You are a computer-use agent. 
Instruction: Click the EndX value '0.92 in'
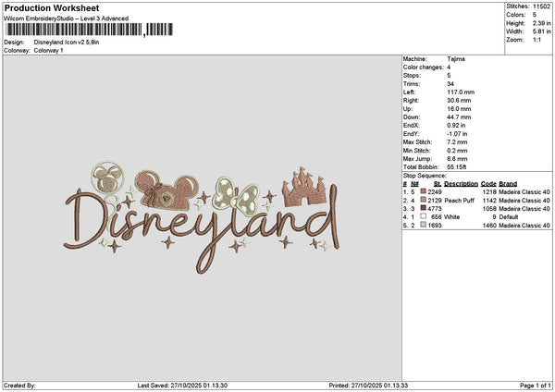(x=456, y=125)
